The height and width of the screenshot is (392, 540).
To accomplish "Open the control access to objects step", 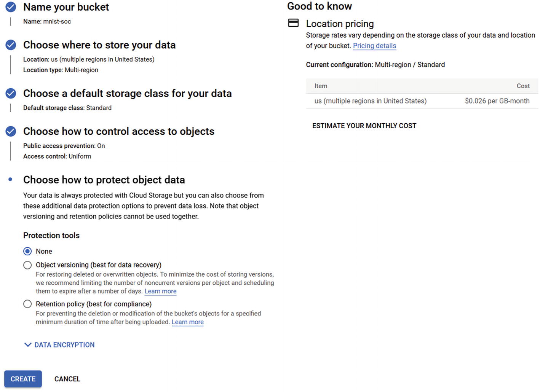I will (119, 131).
